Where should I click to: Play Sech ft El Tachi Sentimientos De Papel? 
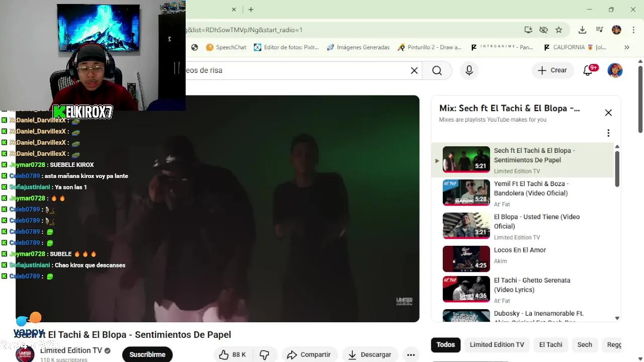click(523, 160)
